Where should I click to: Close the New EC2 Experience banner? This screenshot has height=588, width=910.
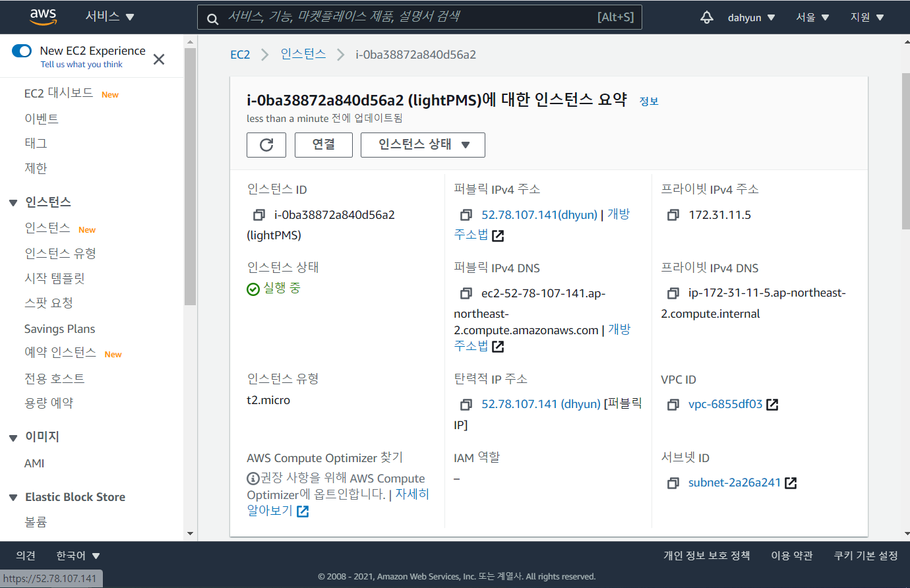click(159, 59)
